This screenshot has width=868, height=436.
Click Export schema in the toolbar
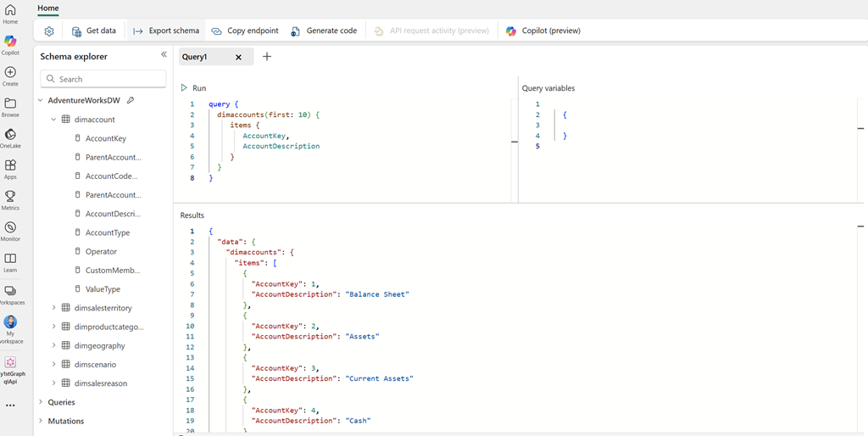[x=166, y=31]
